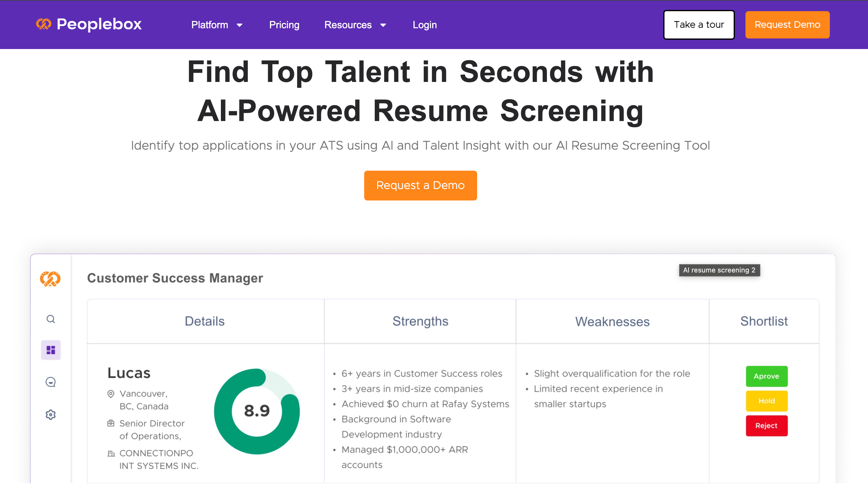Toggle the Hold status for candidate Lucas
Viewport: 868px width, 486px height.
(767, 401)
